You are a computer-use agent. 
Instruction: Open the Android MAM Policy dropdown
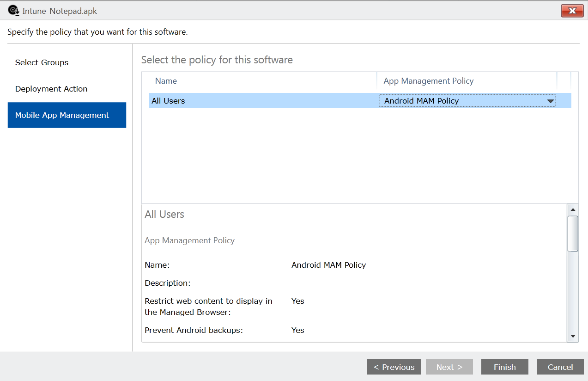467,101
